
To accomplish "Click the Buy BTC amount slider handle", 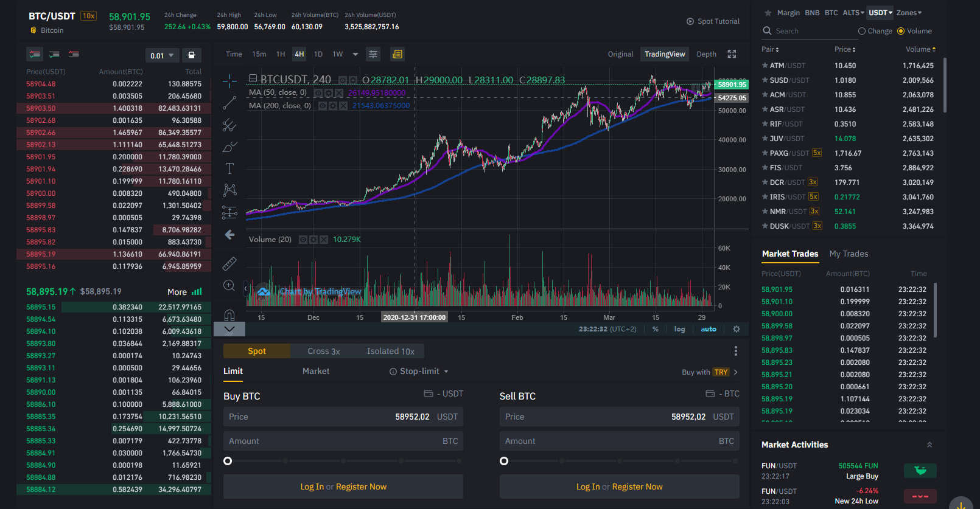I will pos(228,461).
